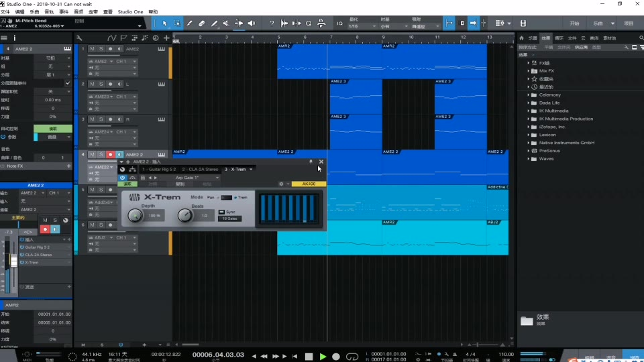Image resolution: width=644 pixels, height=362 pixels.
Task: Toggle the loop button in the transport
Action: click(x=352, y=356)
